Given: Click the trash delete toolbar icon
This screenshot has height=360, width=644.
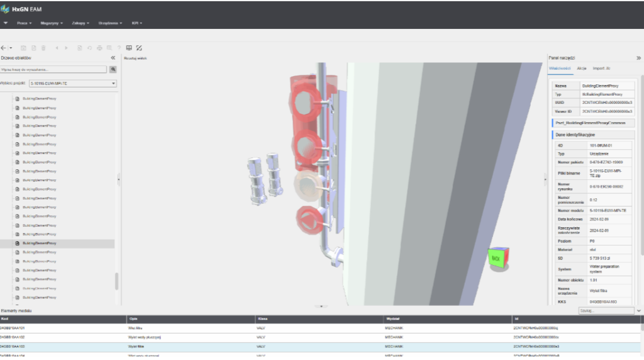Looking at the screenshot, I should 43,48.
